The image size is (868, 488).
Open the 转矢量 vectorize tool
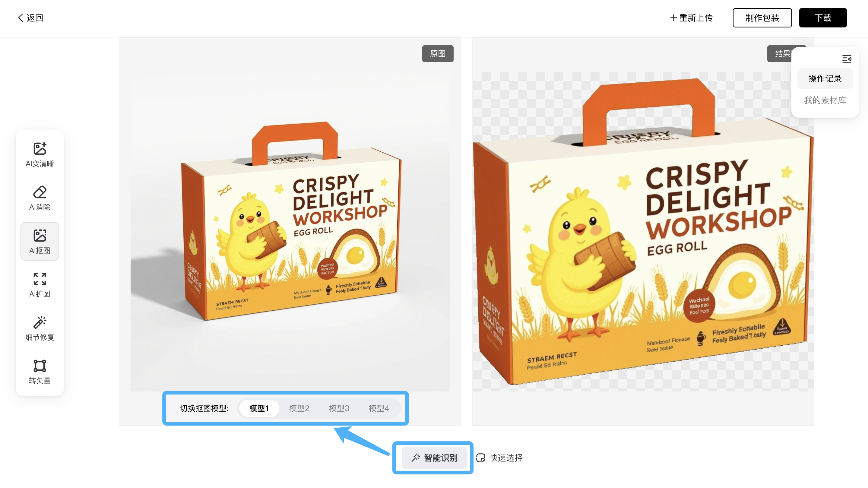coord(40,372)
